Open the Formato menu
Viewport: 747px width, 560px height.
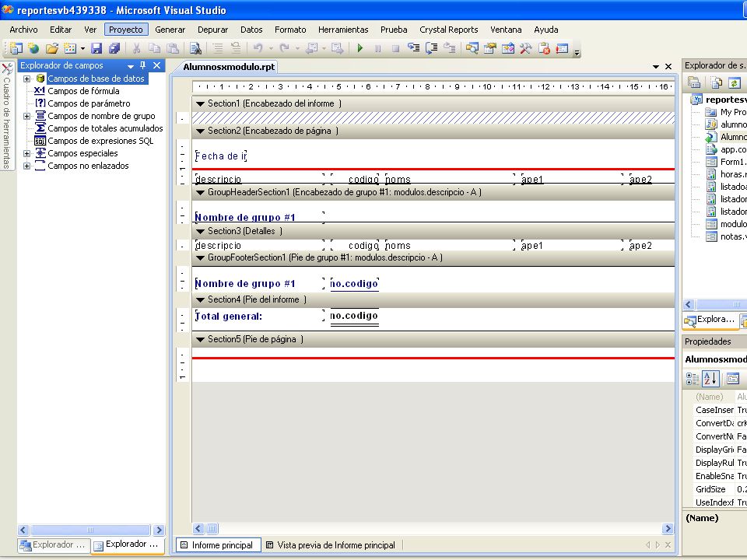click(x=290, y=30)
